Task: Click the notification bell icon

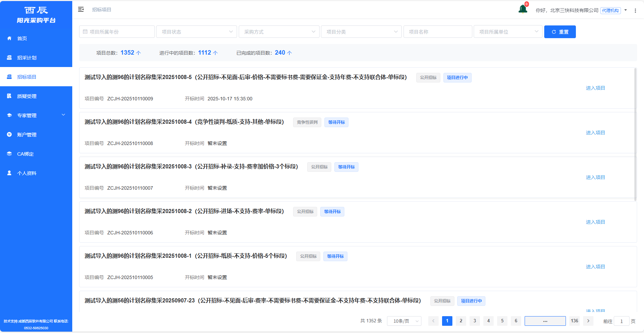Action: click(523, 9)
